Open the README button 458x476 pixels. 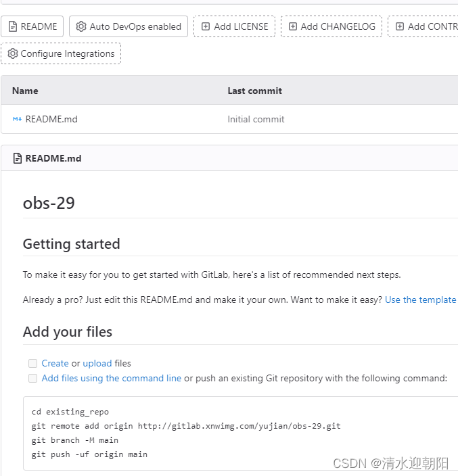32,26
